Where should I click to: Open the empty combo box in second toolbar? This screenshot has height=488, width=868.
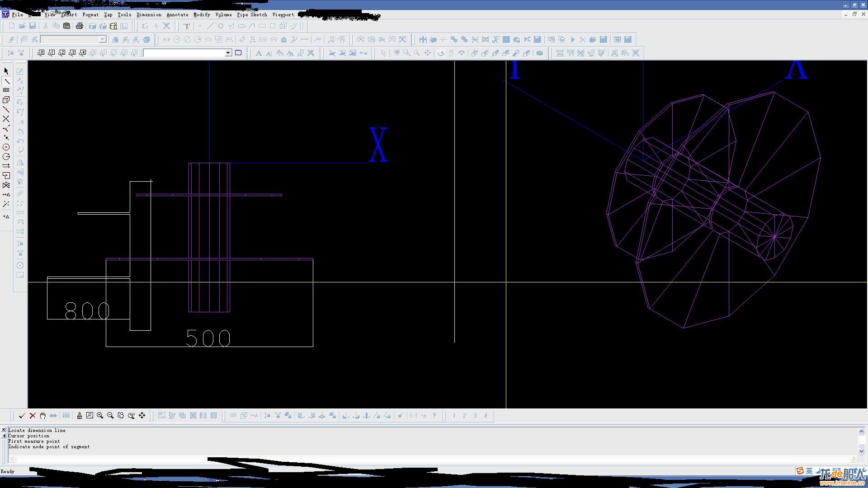coord(73,40)
